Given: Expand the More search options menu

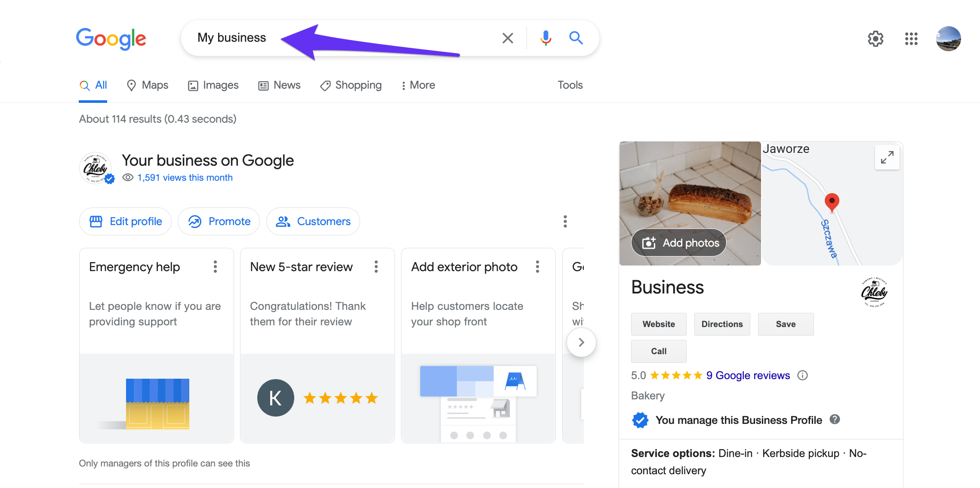Looking at the screenshot, I should pos(418,85).
